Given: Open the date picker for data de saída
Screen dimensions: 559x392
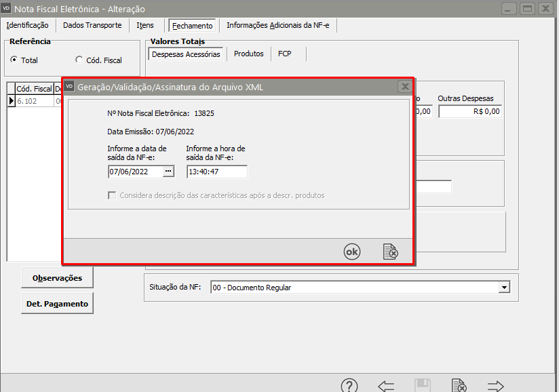Looking at the screenshot, I should 168,172.
